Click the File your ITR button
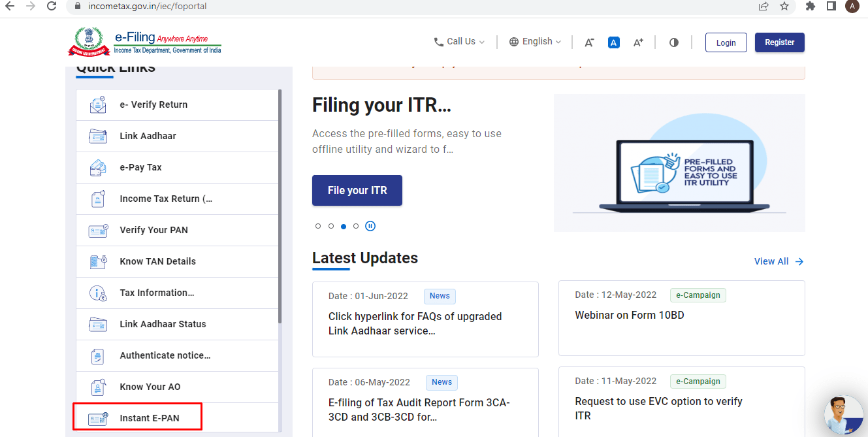 [x=357, y=190]
